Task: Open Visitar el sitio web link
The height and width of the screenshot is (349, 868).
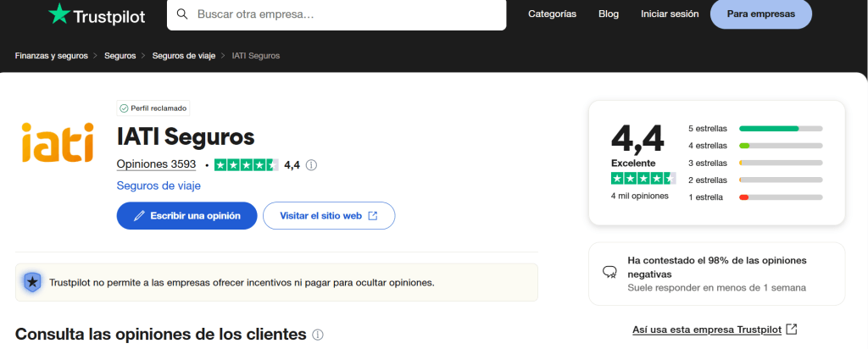Action: click(329, 216)
